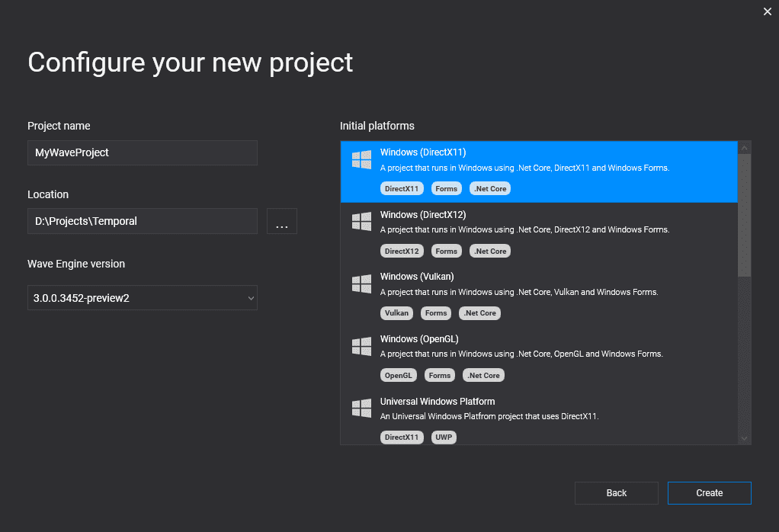This screenshot has width=779, height=532.
Task: Click platform list scrollbar down arrow
Action: point(744,438)
